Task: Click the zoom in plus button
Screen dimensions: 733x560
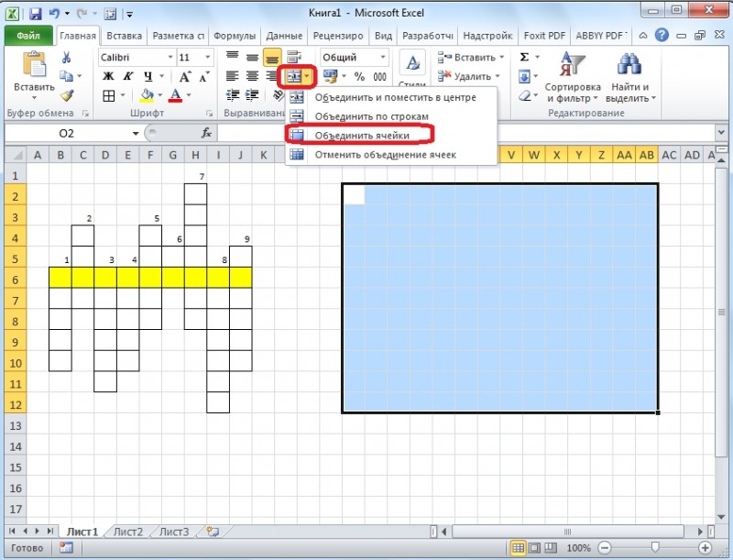Action: pyautogui.click(x=705, y=547)
